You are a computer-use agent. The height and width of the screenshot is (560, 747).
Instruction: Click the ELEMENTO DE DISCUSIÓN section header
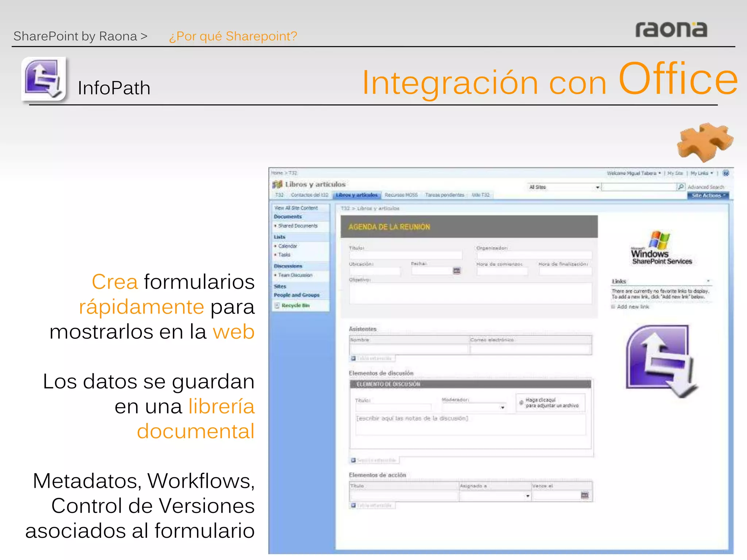pyautogui.click(x=471, y=384)
